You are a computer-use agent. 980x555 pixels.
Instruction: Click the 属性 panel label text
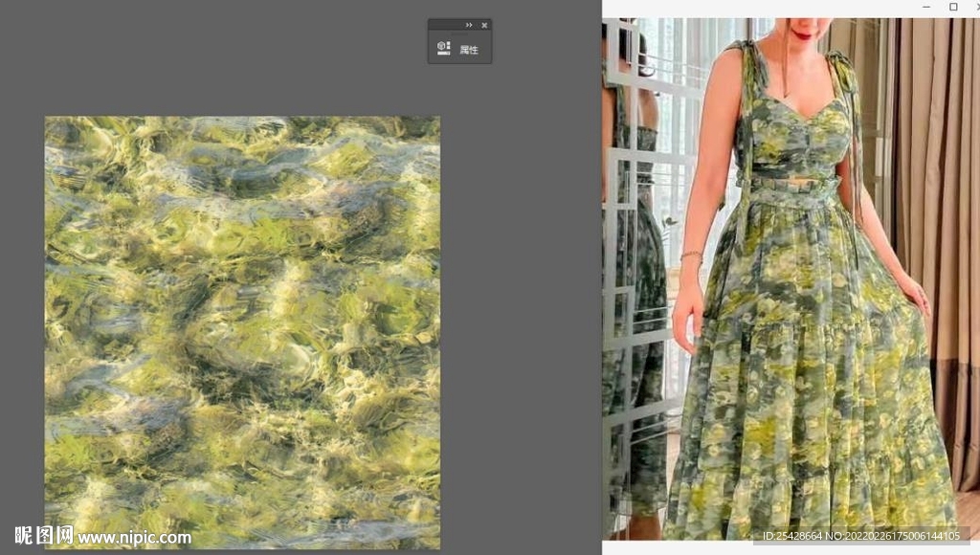click(469, 50)
